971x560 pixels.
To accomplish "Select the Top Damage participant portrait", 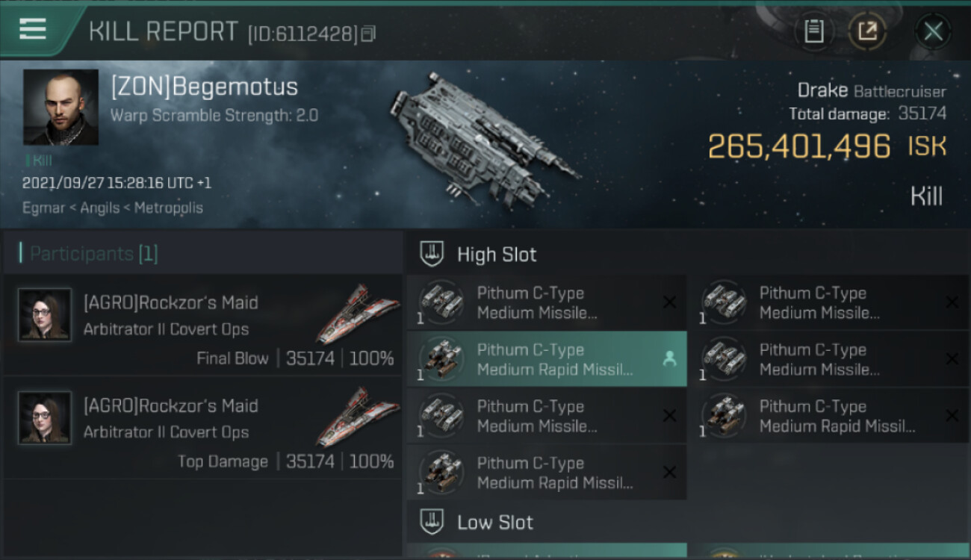I will click(x=45, y=417).
